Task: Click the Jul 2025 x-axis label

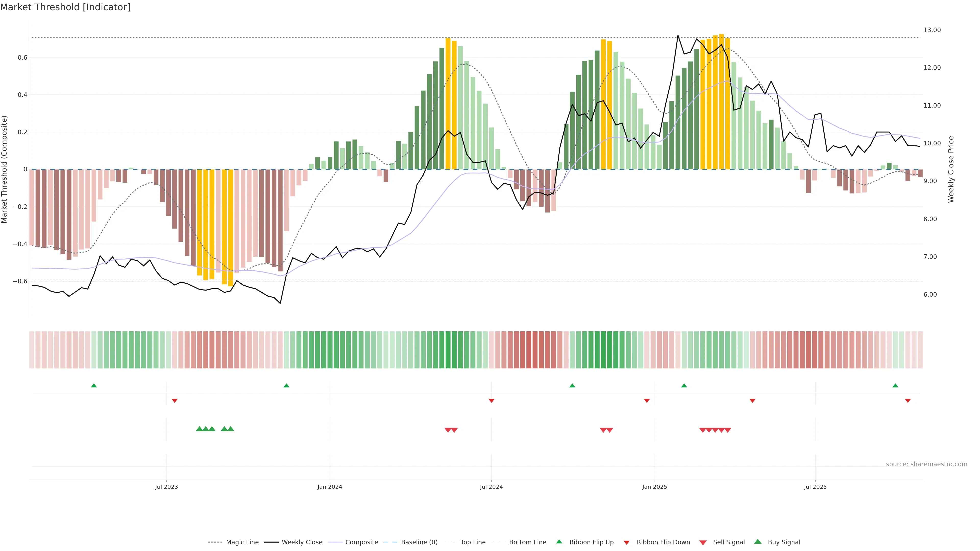Action: tap(815, 487)
